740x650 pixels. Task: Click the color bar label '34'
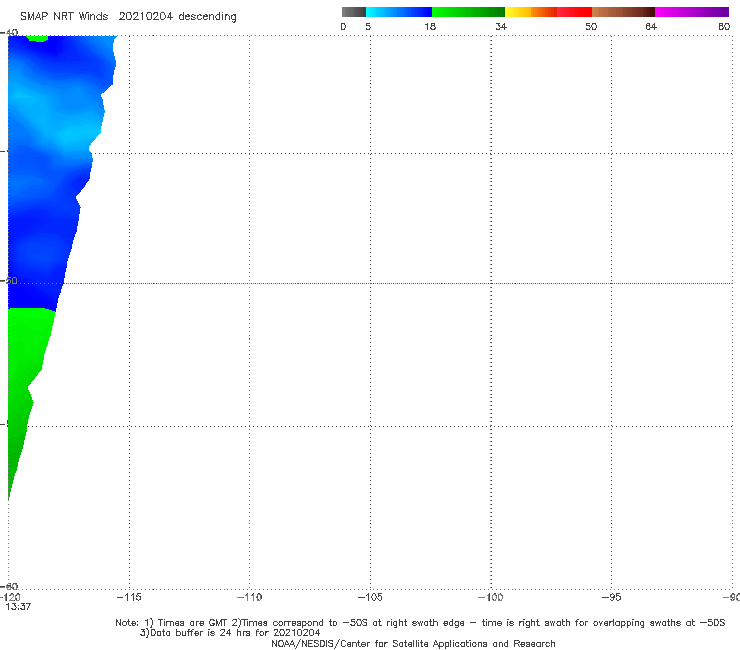coord(501,26)
